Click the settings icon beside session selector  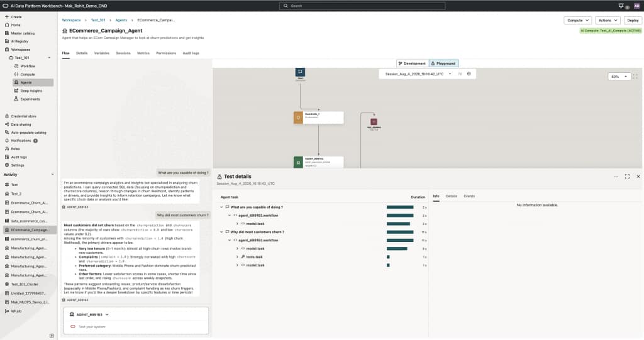(469, 74)
